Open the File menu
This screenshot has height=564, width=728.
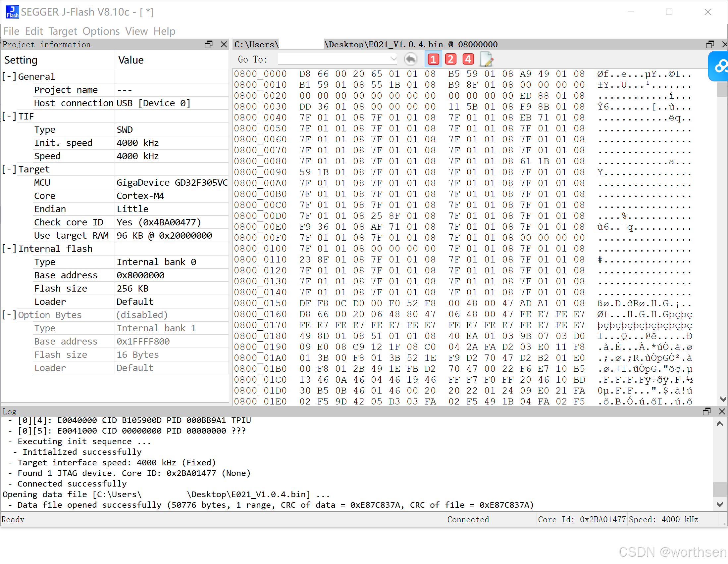pos(11,31)
